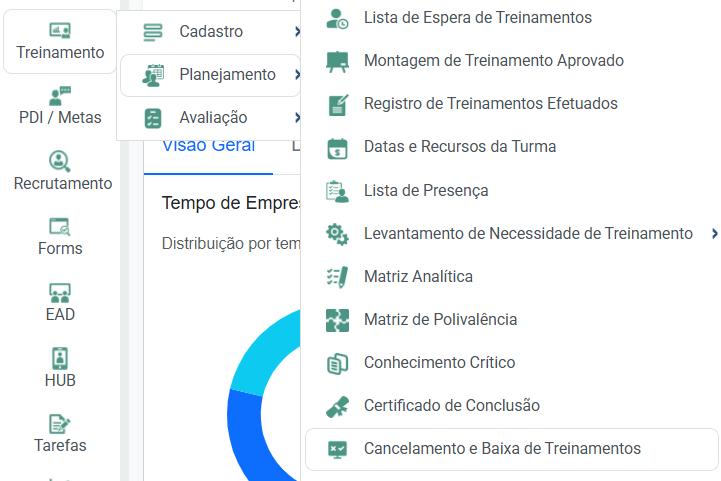The width and height of the screenshot is (721, 481).
Task: Expand the Cadastro submenu arrow
Action: pos(297,32)
